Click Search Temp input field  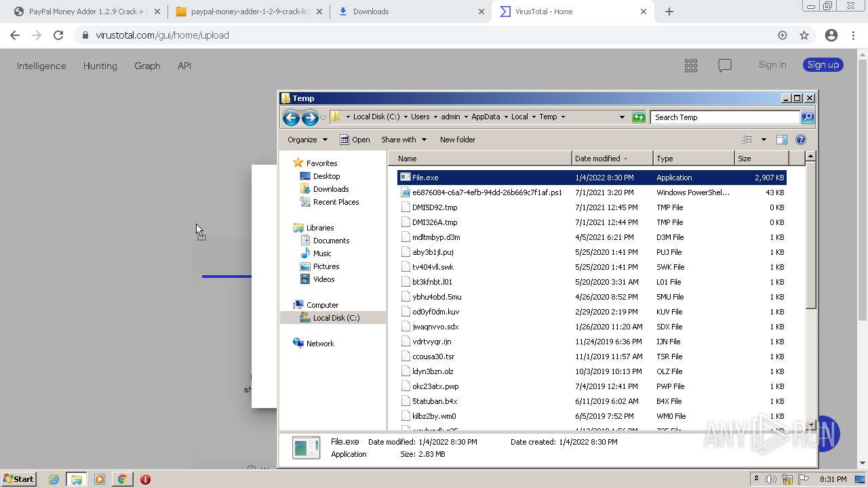click(x=725, y=117)
